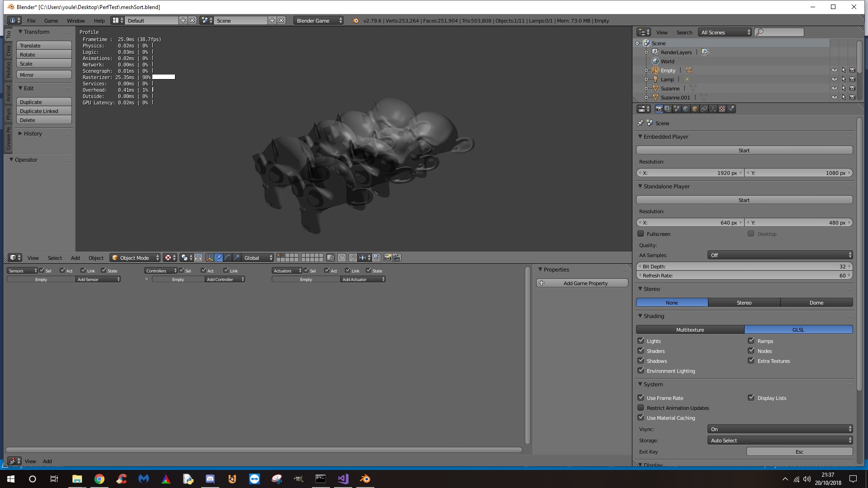
Task: Open the World properties tab icon
Action: (x=686, y=109)
